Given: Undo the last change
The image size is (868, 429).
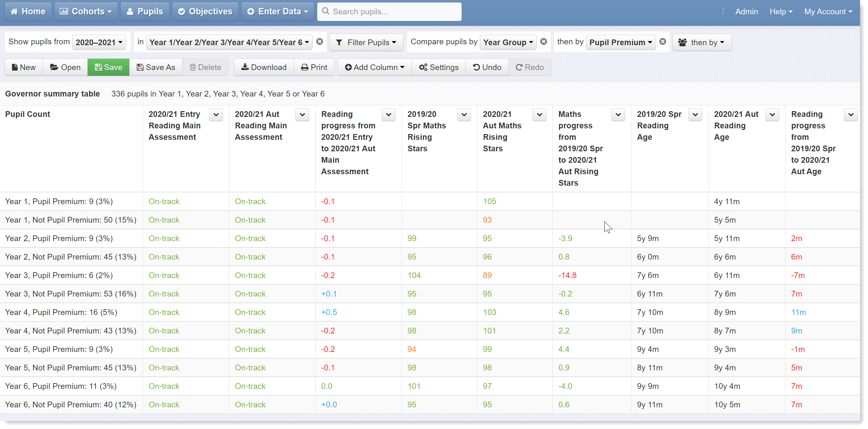Looking at the screenshot, I should pos(487,68).
